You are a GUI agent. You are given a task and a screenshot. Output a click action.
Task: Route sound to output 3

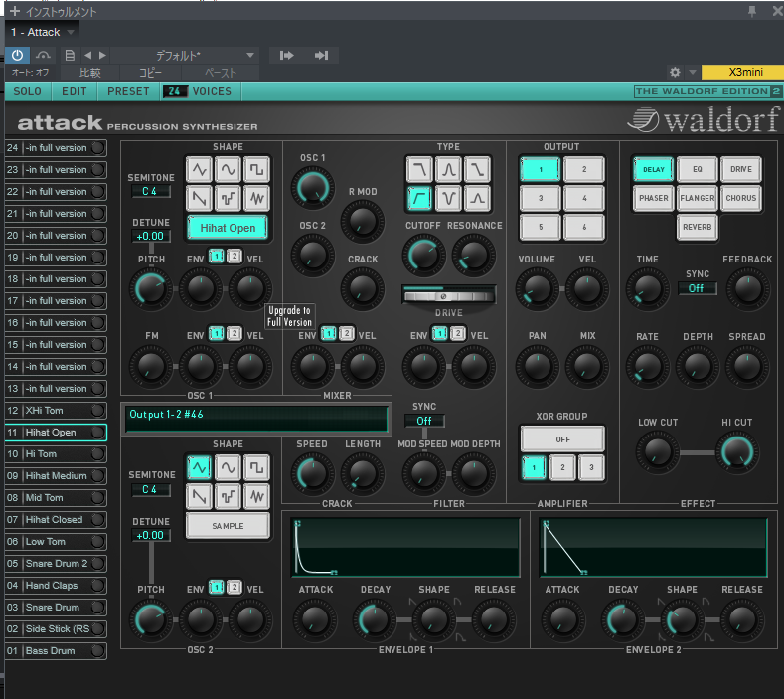coord(541,198)
